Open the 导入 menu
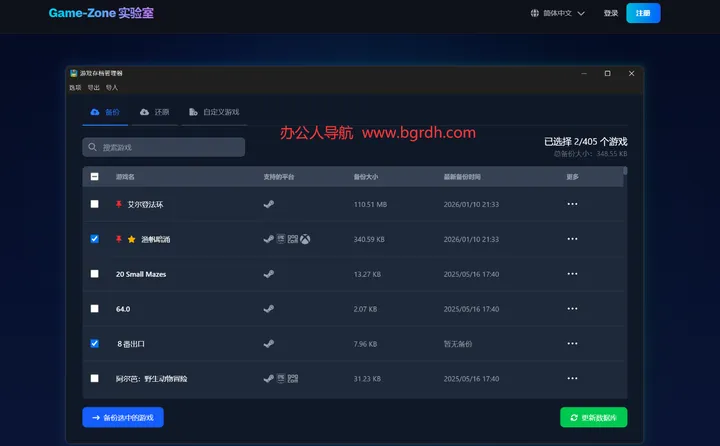This screenshot has height=446, width=720. (112, 88)
